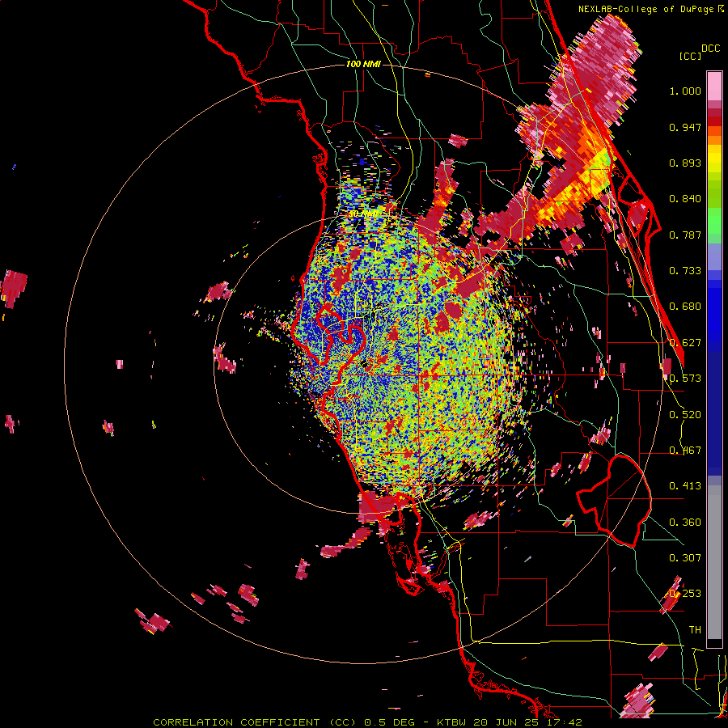Screen dimensions: 728x728
Task: Click the 100 NMI range ring label
Action: [x=363, y=64]
